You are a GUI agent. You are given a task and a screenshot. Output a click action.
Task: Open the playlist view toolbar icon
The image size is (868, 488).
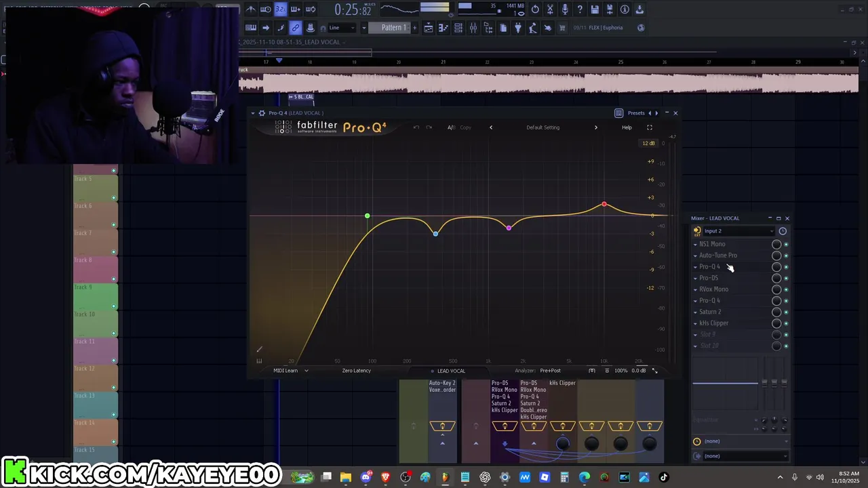429,28
